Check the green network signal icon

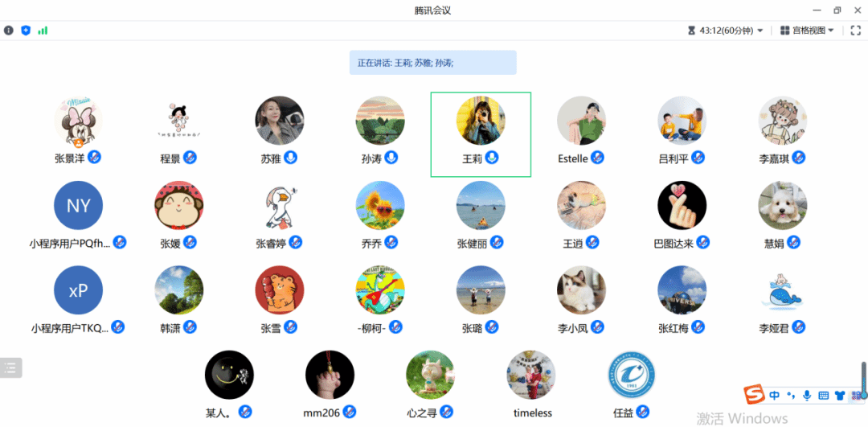pyautogui.click(x=43, y=31)
